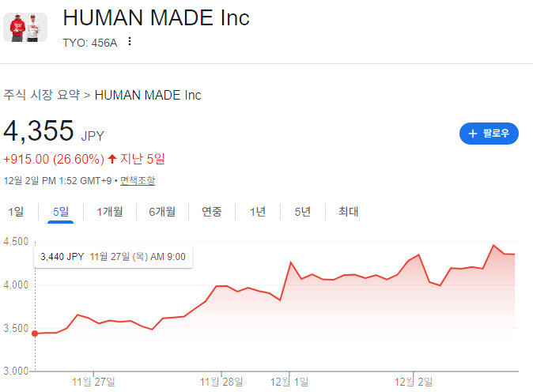
Task: Click the plus icon in follow button
Action: 472,134
